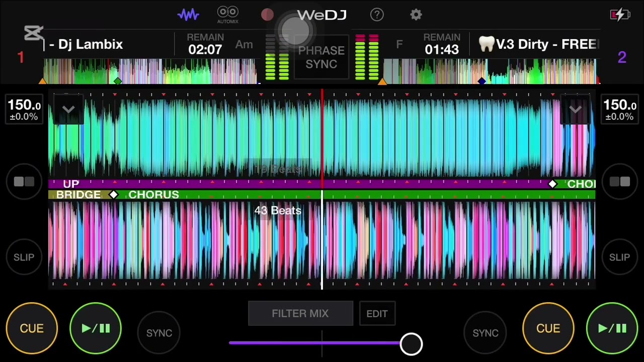Tap the purple waveform view icon
The image size is (644, 362).
pyautogui.click(x=188, y=15)
